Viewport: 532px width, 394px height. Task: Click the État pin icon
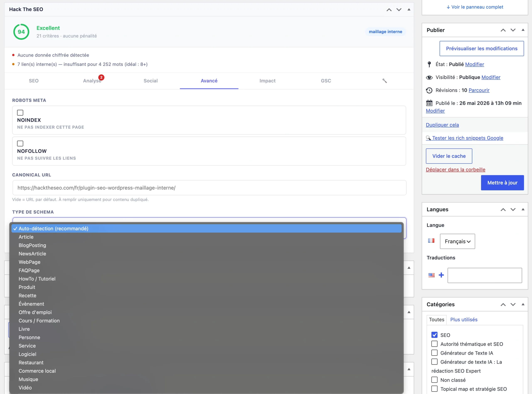point(429,64)
